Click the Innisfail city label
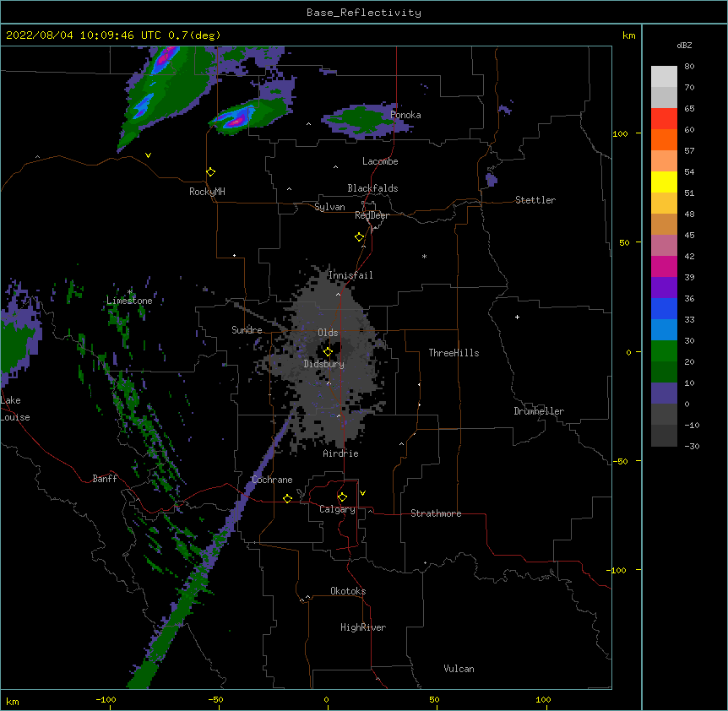Screen dimensions: 728x711 click(350, 275)
